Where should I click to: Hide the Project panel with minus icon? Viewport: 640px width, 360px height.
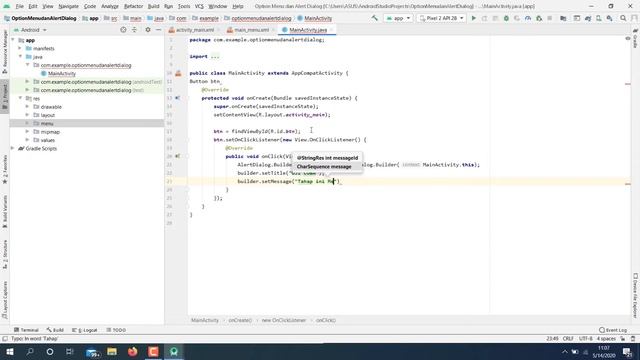coord(158,30)
